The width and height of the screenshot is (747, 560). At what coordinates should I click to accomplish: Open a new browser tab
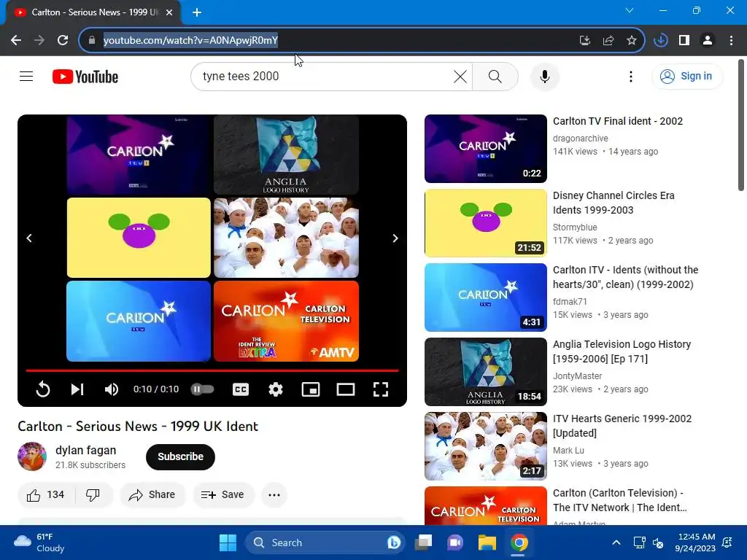[197, 12]
